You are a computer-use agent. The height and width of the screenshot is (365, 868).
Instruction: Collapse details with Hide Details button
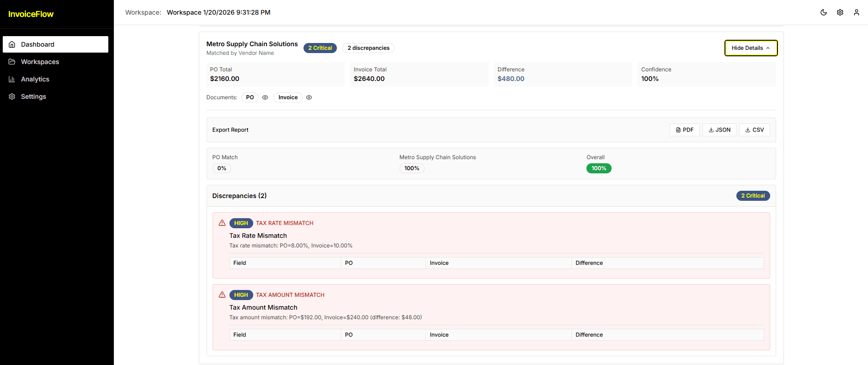point(751,48)
